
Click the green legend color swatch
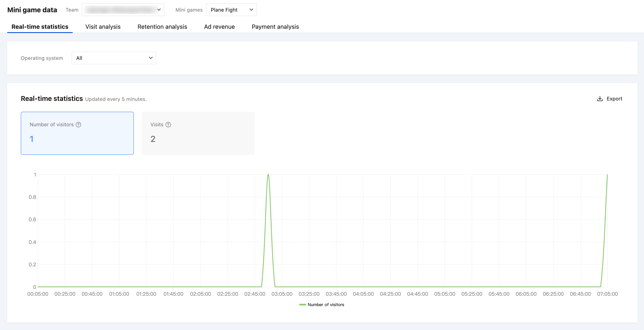click(x=303, y=305)
